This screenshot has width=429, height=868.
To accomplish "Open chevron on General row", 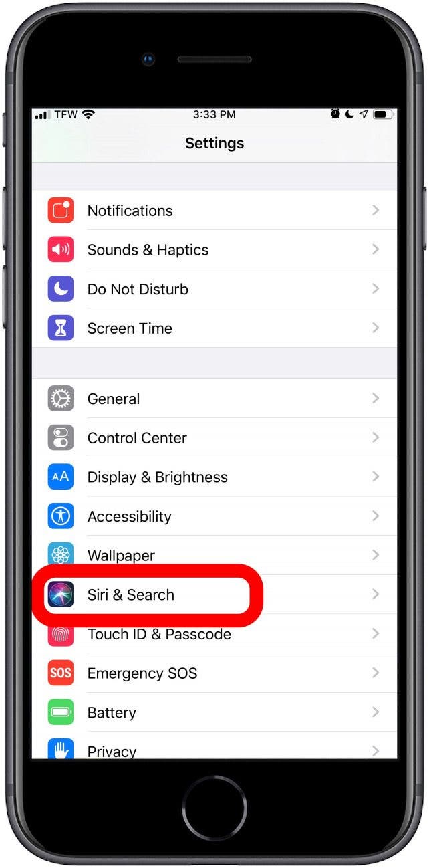I will [x=376, y=399].
